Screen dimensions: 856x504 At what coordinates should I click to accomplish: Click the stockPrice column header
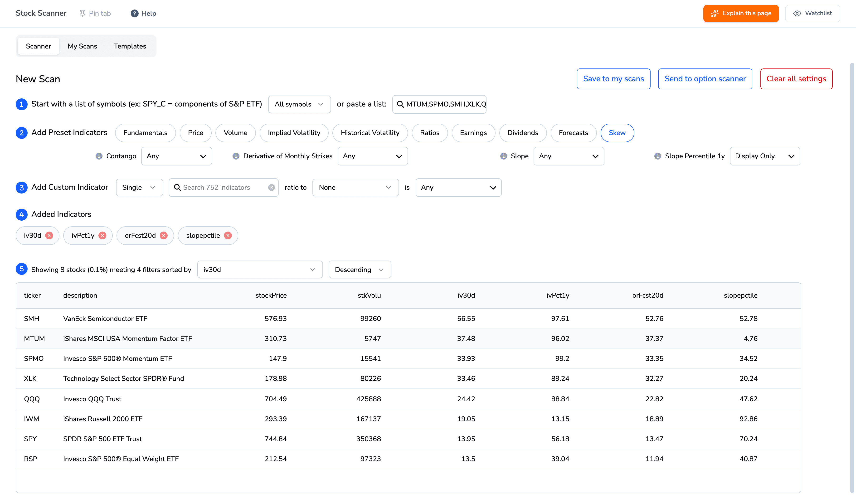click(x=271, y=296)
